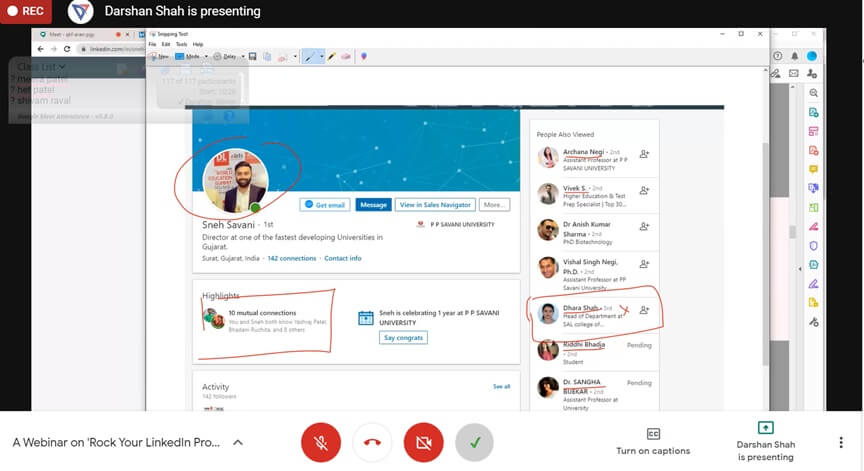864x471 pixels.
Task: Expand the webinar meeting details chevron
Action: [238, 442]
